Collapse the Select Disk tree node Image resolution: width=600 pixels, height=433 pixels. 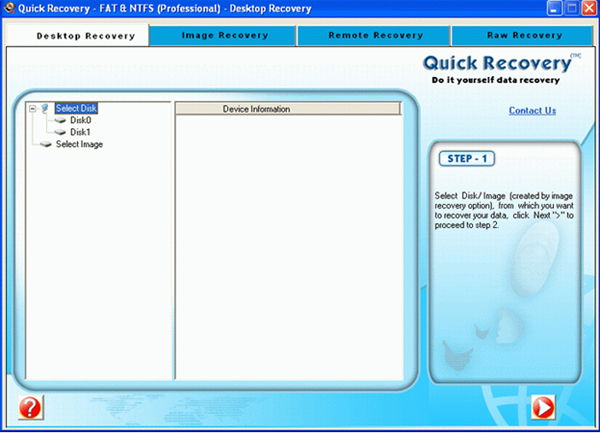click(33, 108)
